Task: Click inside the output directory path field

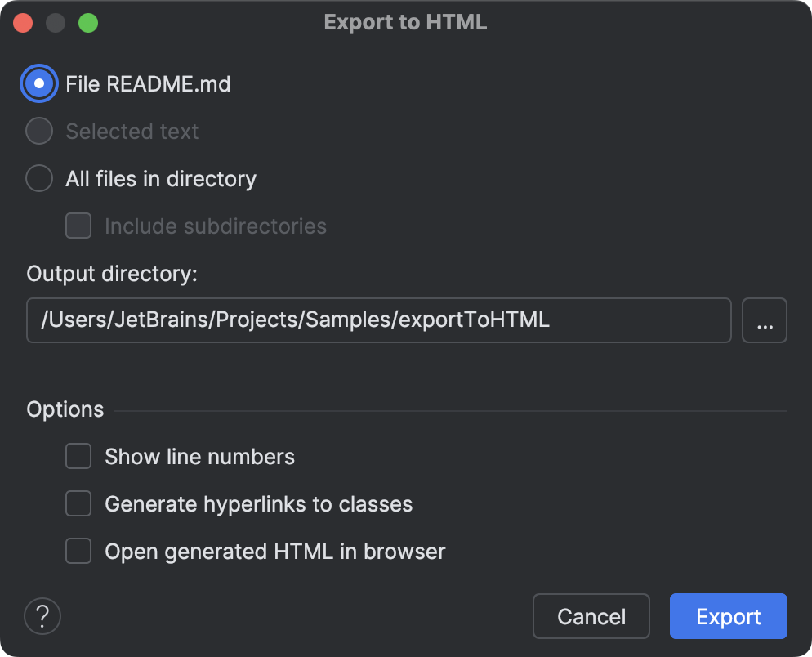Action: pyautogui.click(x=378, y=320)
